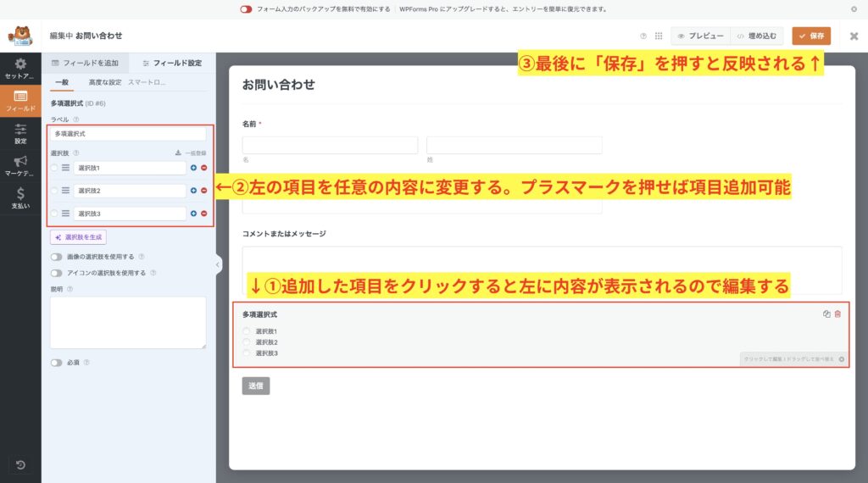The image size is (868, 483).
Task: Click the revision history icon at bottom left
Action: [20, 464]
